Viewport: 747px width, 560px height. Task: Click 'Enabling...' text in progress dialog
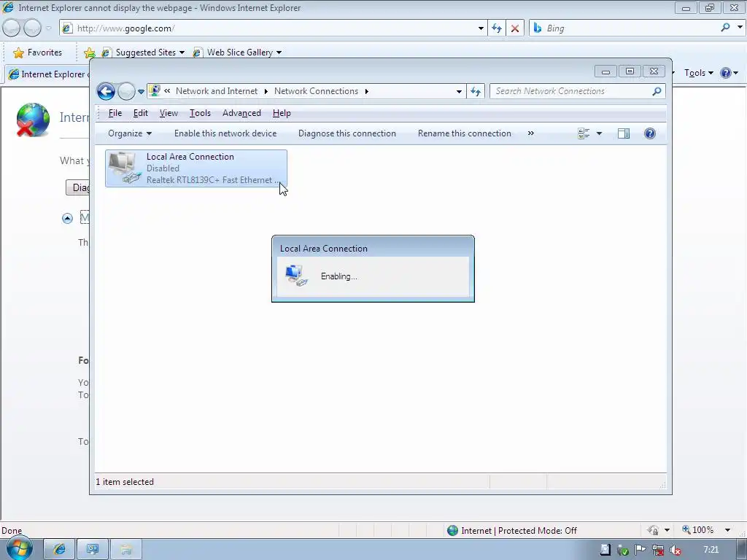click(x=338, y=276)
